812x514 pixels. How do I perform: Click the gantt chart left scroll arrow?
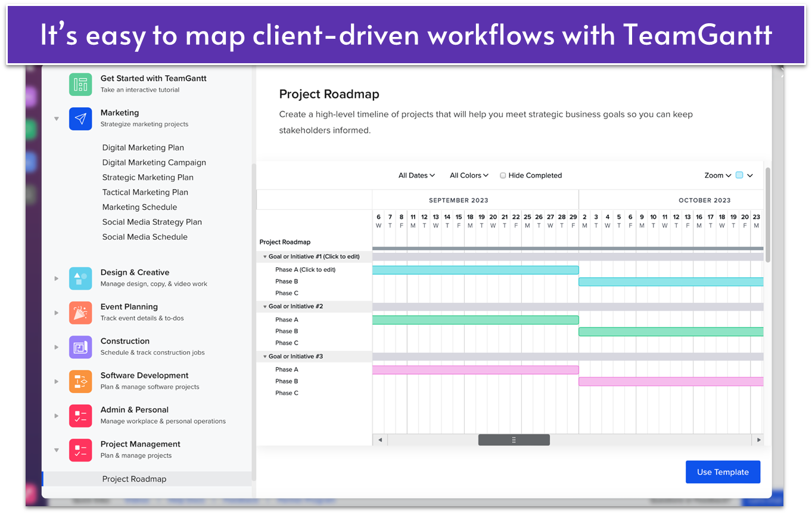click(380, 440)
